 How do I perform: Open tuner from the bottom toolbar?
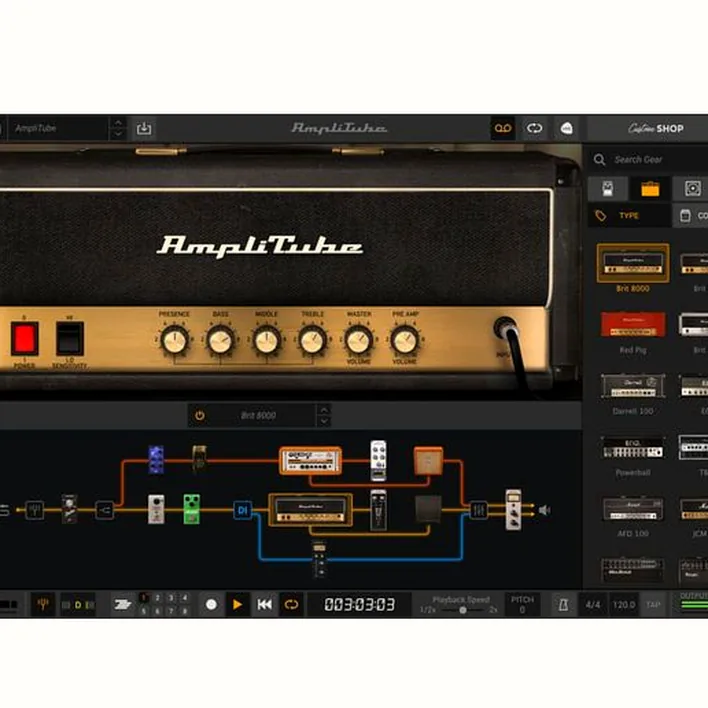[x=43, y=604]
